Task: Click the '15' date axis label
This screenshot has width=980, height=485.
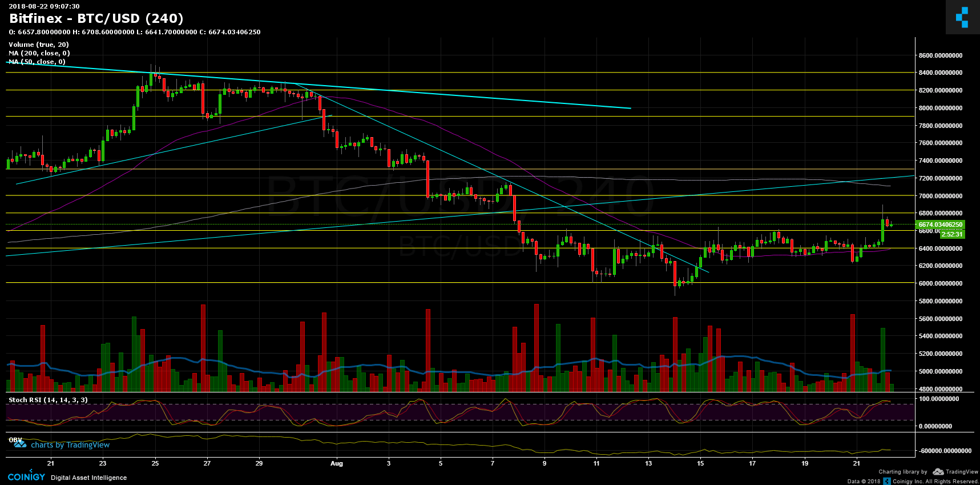Action: (x=700, y=463)
